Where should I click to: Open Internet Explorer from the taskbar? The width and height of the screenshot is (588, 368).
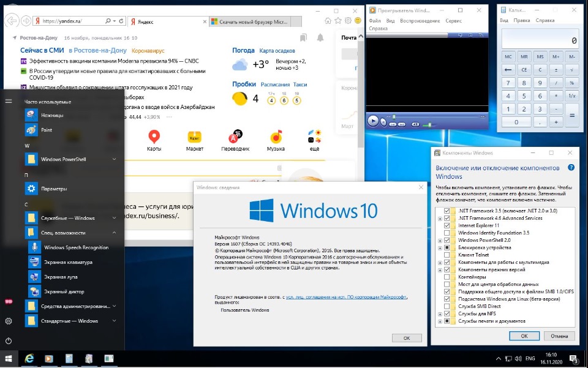pos(29,359)
